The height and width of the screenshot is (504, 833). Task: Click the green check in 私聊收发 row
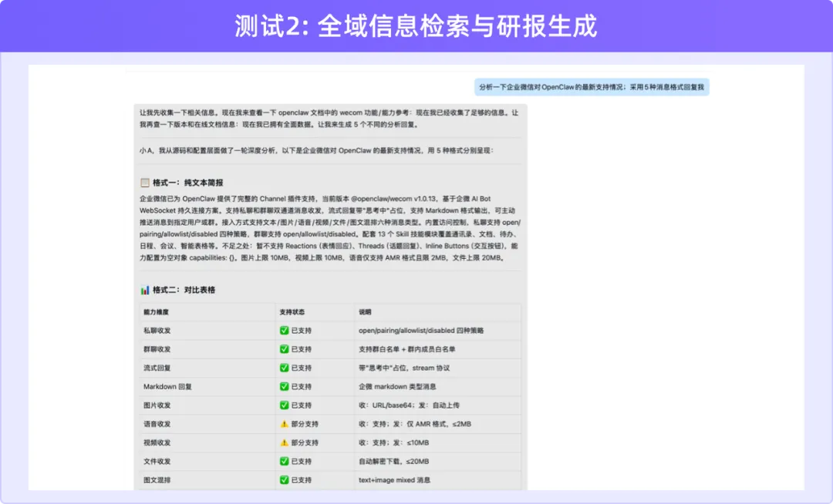coord(284,331)
